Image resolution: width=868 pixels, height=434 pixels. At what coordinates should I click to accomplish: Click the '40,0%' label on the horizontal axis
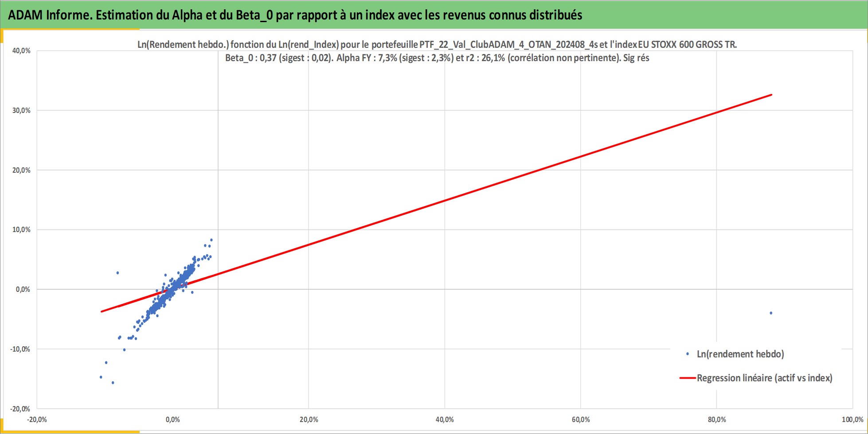[x=445, y=420]
